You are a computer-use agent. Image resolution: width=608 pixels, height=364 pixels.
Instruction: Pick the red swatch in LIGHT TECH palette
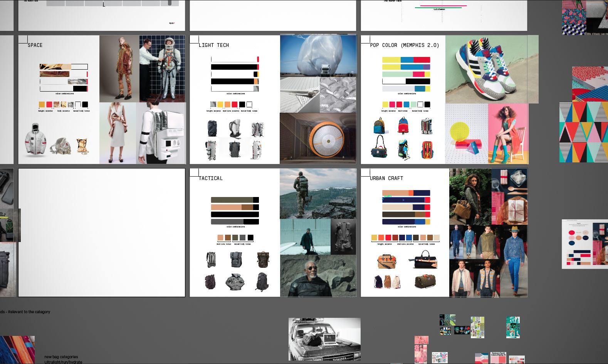(235, 104)
